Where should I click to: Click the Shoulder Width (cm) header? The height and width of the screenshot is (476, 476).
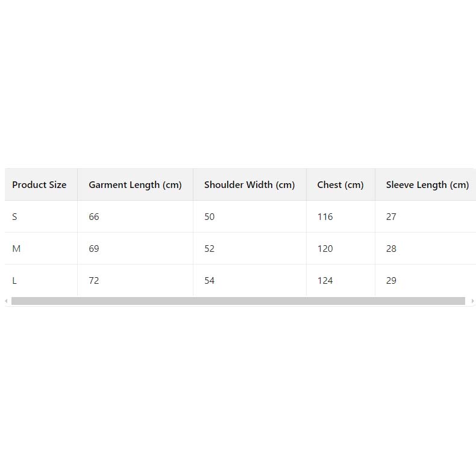249,185
